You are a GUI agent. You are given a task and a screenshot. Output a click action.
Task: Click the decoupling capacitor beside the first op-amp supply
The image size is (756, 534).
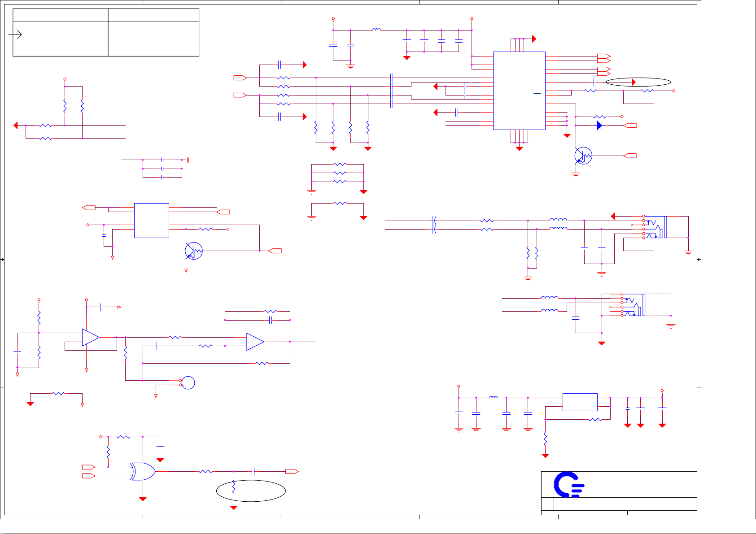tap(102, 307)
